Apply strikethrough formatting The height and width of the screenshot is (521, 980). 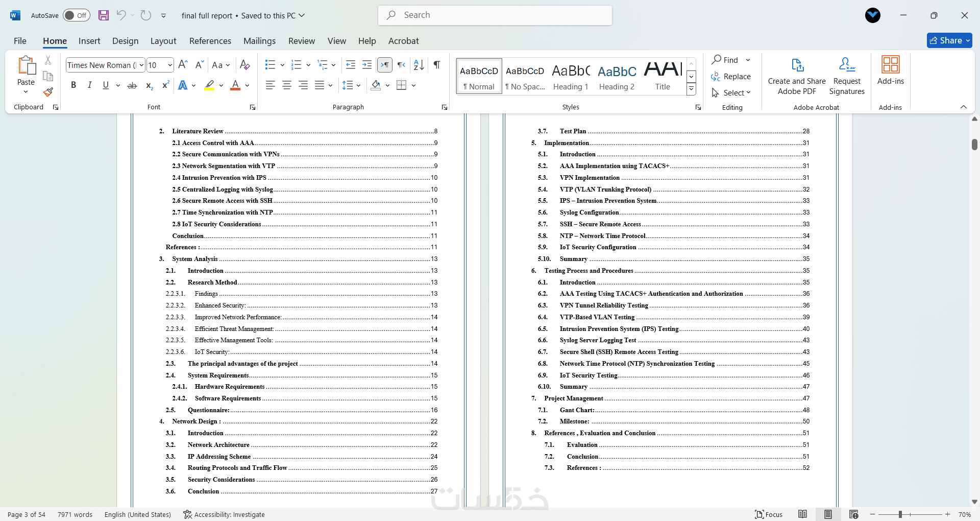(132, 85)
